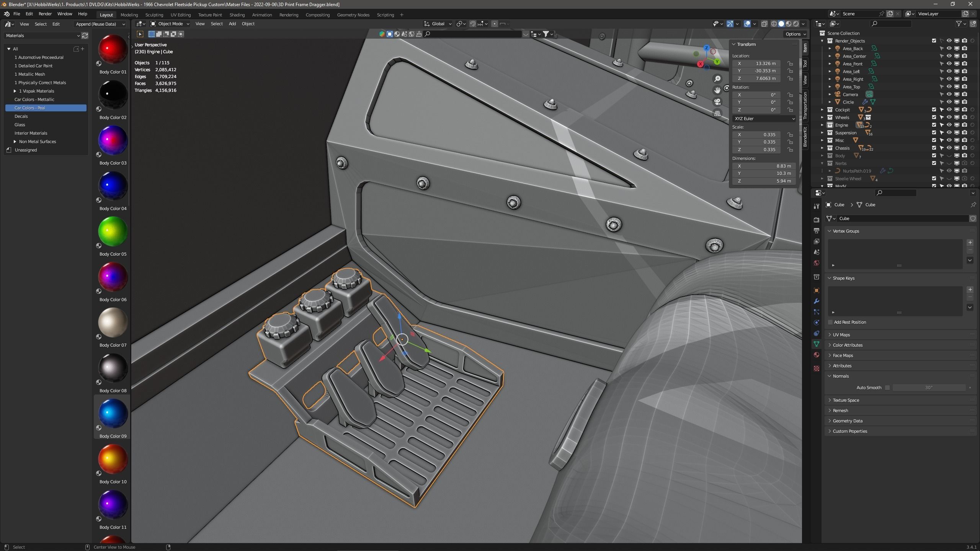Enable Auto Smooth checkbox
This screenshot has height=551, width=980.
[x=887, y=388]
